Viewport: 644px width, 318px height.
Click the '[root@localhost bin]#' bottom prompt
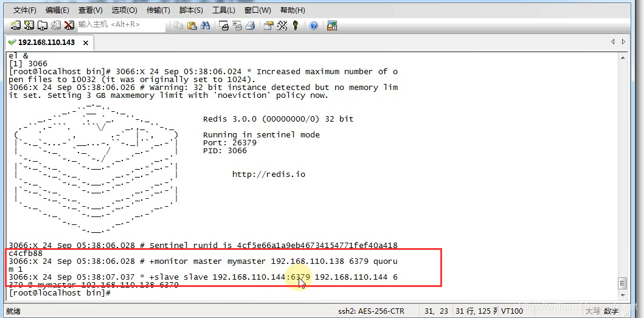60,292
